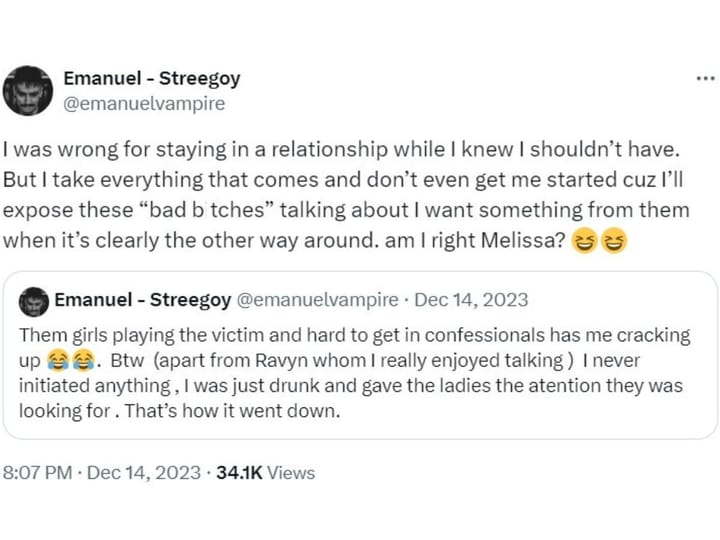Click the last grinning emoji in main tweet
Viewport: 720px width, 540px height.
[x=613, y=240]
